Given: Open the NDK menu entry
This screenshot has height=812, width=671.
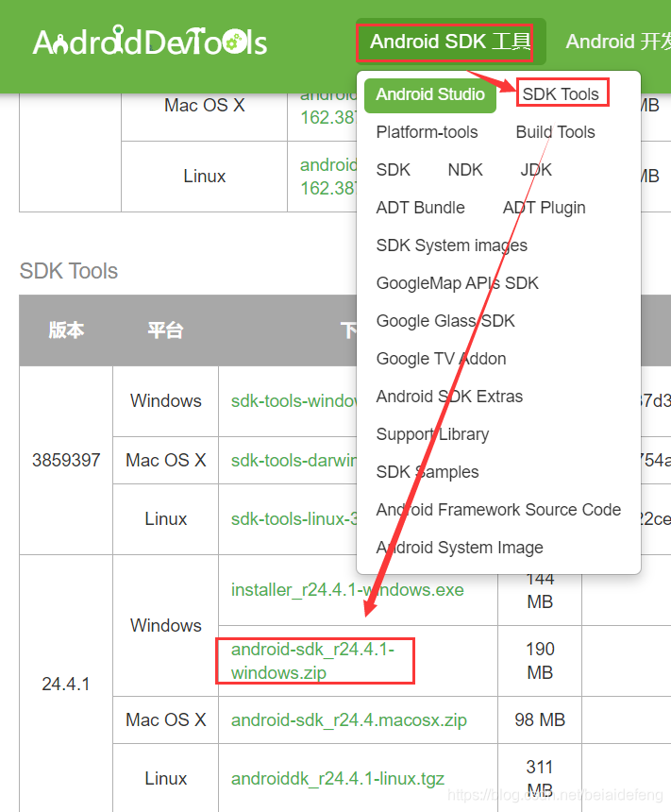Looking at the screenshot, I should pyautogui.click(x=465, y=170).
